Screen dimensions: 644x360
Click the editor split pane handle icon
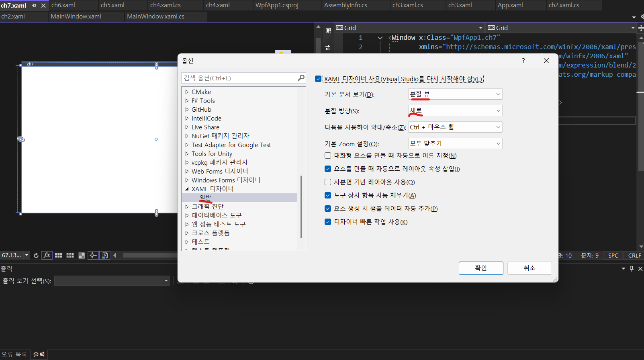641,28
